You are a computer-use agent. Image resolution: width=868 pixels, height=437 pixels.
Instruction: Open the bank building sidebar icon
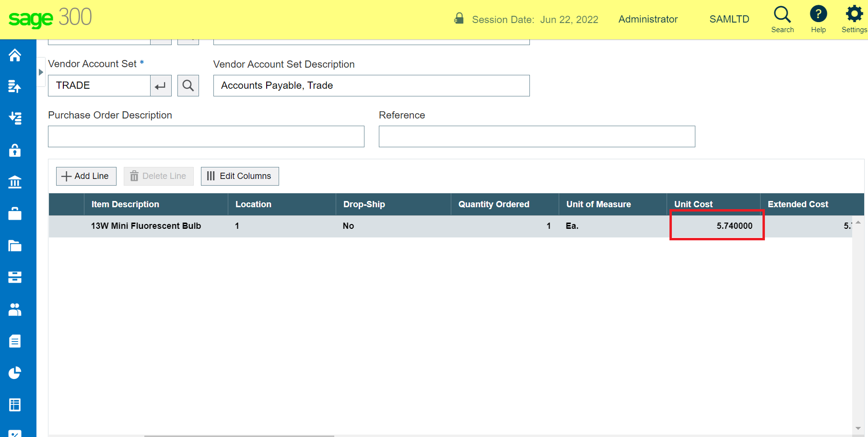[x=15, y=182]
